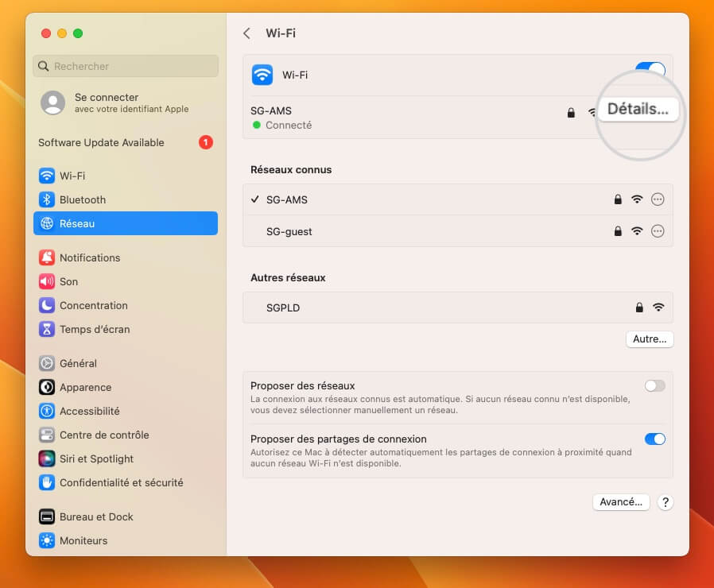
Task: Click the Rechercher search field
Action: (126, 67)
